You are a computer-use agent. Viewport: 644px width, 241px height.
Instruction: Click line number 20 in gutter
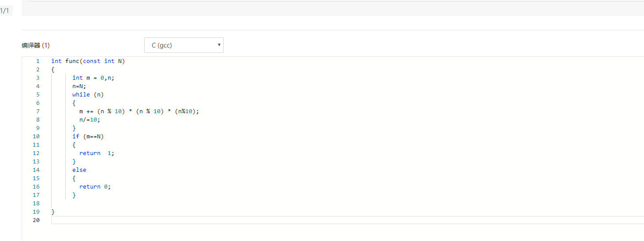click(36, 220)
